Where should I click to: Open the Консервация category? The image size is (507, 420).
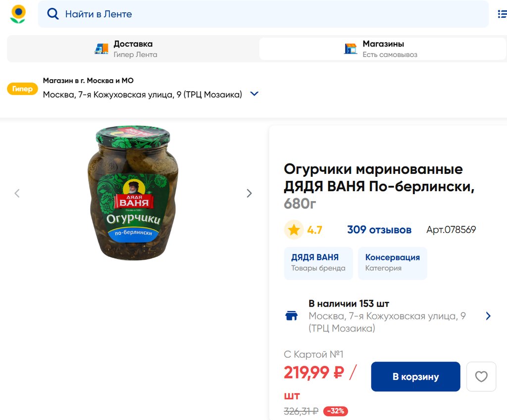pyautogui.click(x=392, y=262)
